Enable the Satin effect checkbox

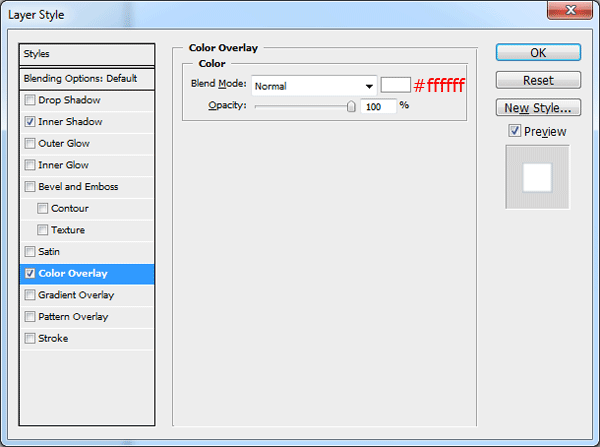pyautogui.click(x=30, y=252)
